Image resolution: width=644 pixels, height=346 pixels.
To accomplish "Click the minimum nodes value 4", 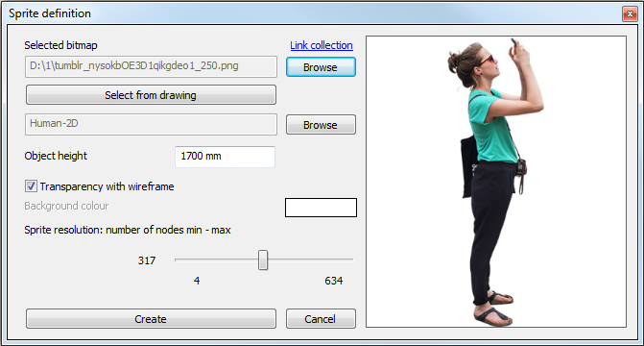I will point(197,281).
